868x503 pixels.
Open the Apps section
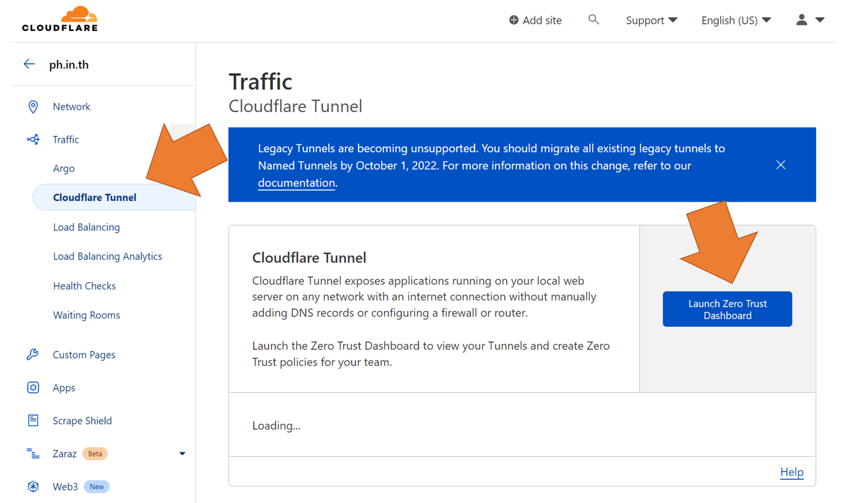64,388
